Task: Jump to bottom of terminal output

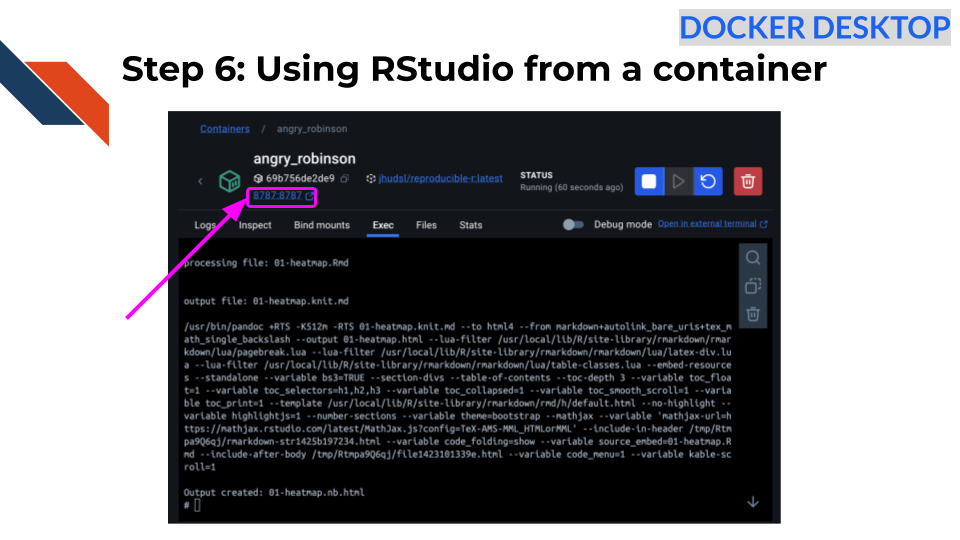Action: (753, 502)
